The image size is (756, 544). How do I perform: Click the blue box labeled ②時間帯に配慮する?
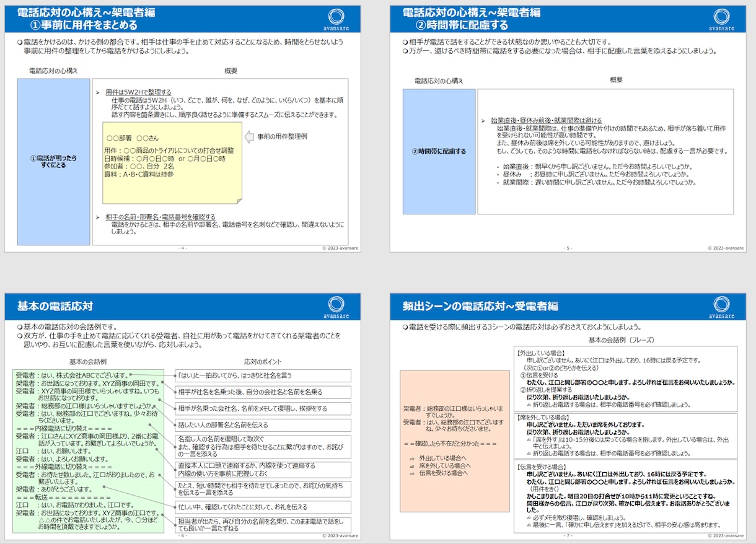click(439, 152)
